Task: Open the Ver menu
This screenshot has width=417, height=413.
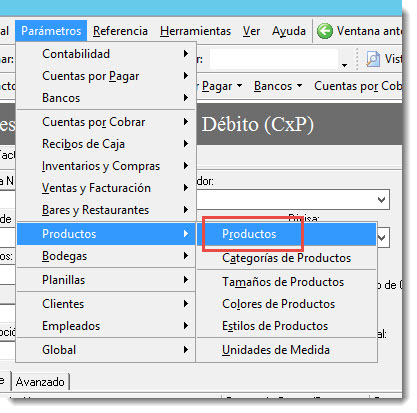Action: tap(251, 31)
